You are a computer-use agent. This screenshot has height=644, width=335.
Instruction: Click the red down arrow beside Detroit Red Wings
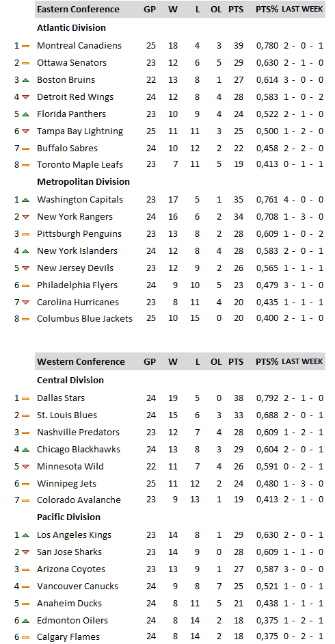(x=25, y=97)
